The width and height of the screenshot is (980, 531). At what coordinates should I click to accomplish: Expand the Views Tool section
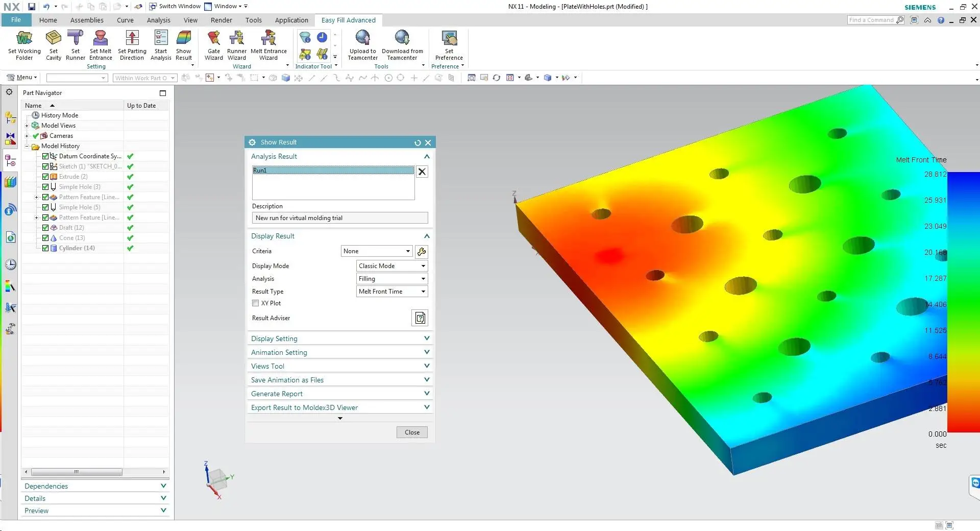pos(340,366)
